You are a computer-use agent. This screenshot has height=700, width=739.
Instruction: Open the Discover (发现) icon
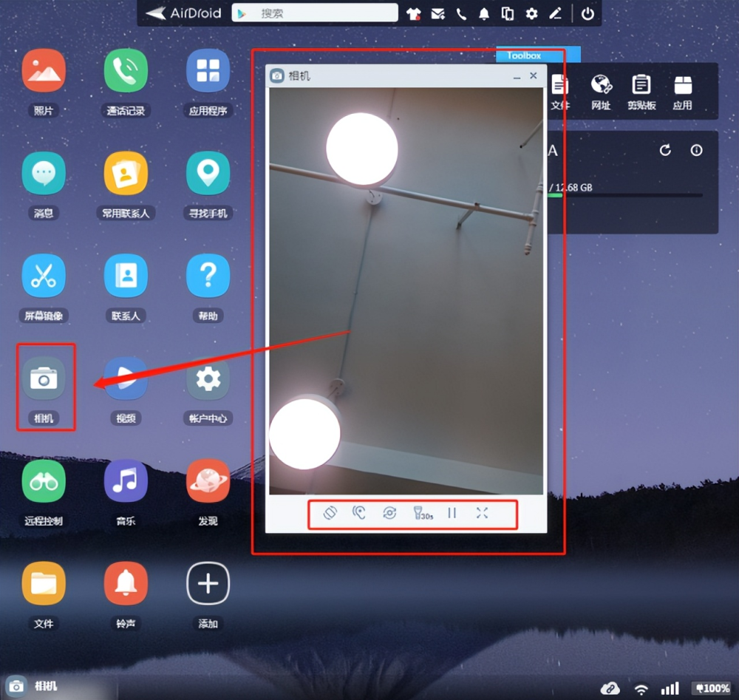tap(208, 481)
